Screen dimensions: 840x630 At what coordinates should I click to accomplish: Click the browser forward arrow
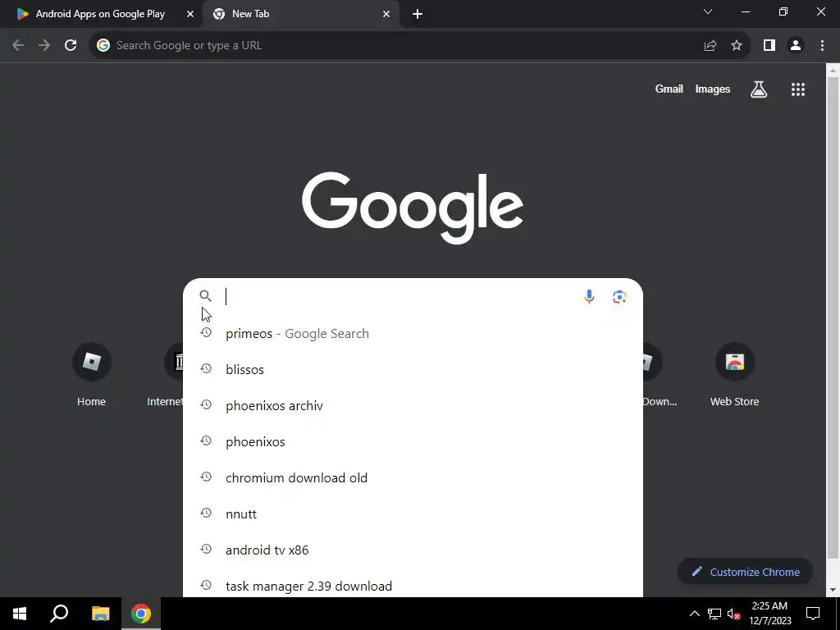[x=44, y=46]
